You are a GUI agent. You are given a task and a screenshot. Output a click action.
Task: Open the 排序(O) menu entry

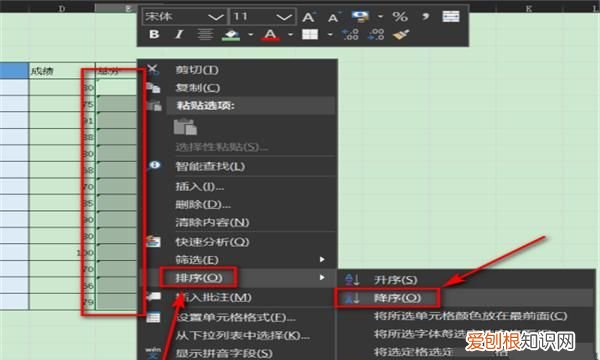(x=199, y=278)
